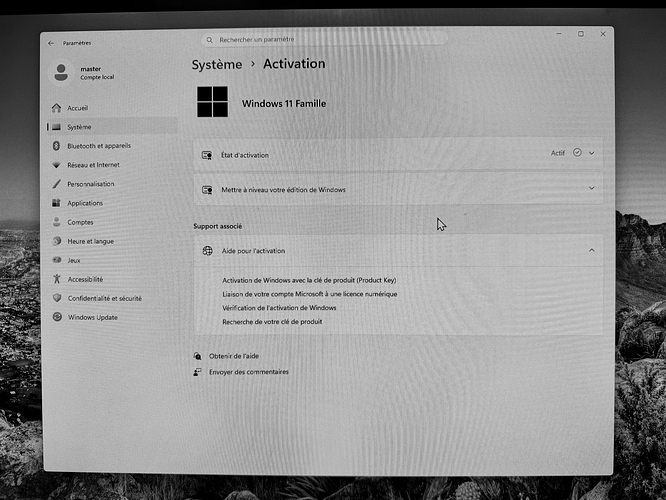Click the Personnalisation brush icon
Image resolution: width=666 pixels, height=500 pixels.
pos(56,184)
